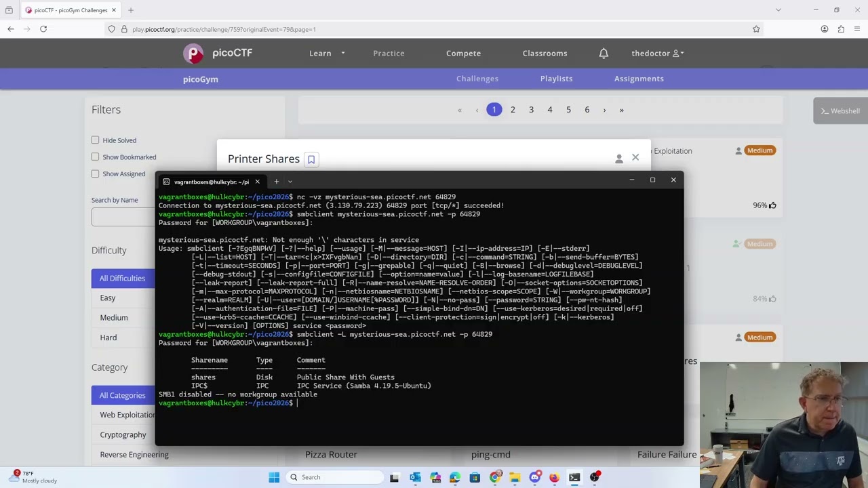Close the Printer Shares challenge dialog
Image resolution: width=868 pixels, height=488 pixels.
(635, 157)
